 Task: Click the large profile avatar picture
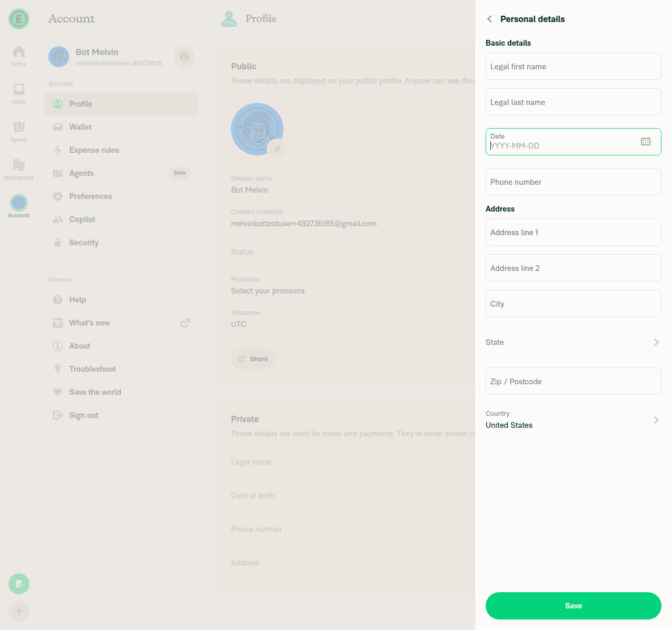(257, 129)
